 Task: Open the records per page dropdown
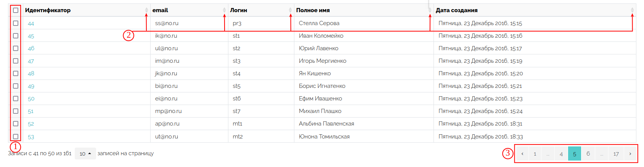[x=85, y=154]
